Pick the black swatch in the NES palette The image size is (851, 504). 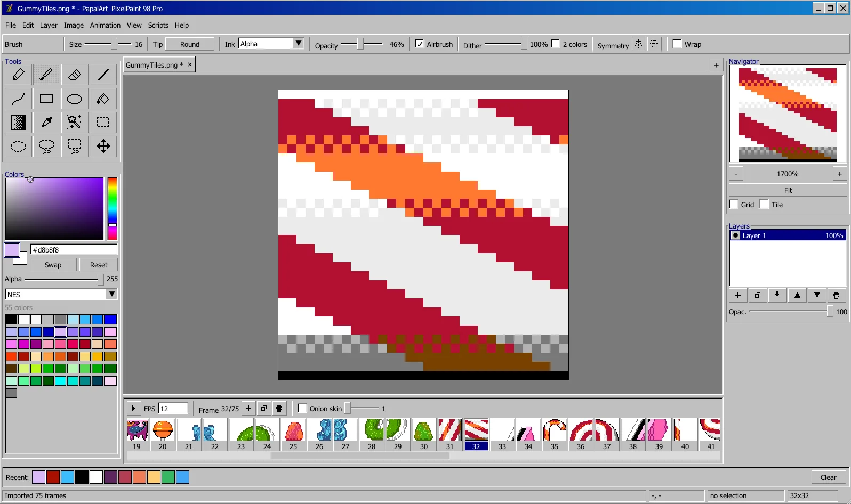click(11, 320)
